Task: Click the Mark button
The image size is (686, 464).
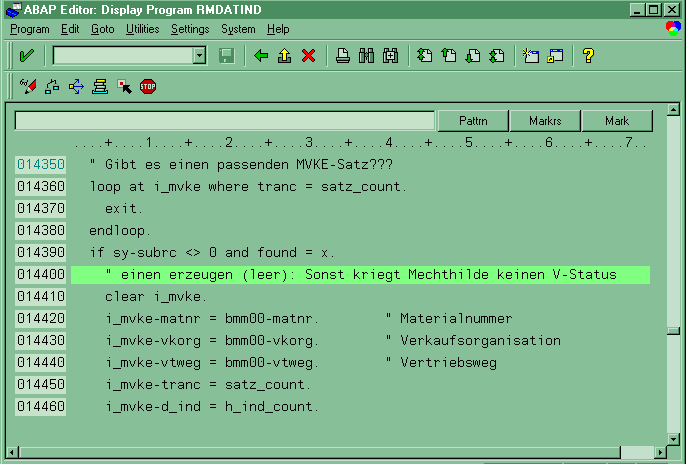Action: [617, 121]
